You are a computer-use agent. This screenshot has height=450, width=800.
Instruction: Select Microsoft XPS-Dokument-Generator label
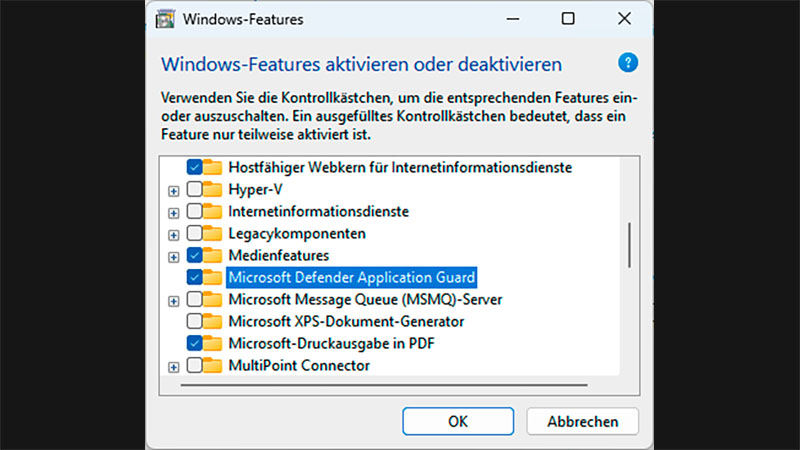346,321
